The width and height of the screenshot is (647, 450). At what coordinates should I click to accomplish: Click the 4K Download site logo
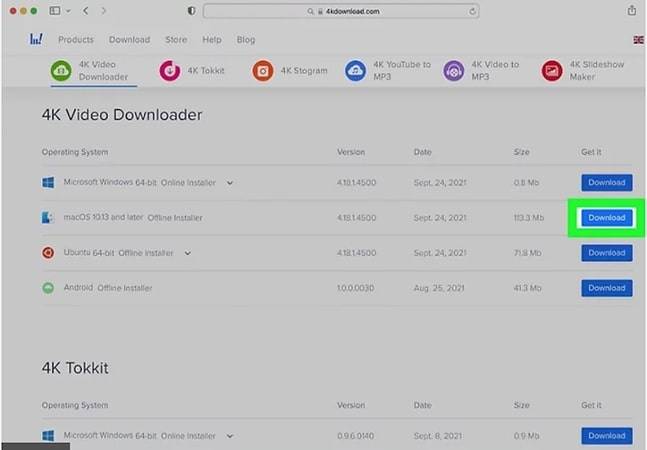click(x=36, y=40)
